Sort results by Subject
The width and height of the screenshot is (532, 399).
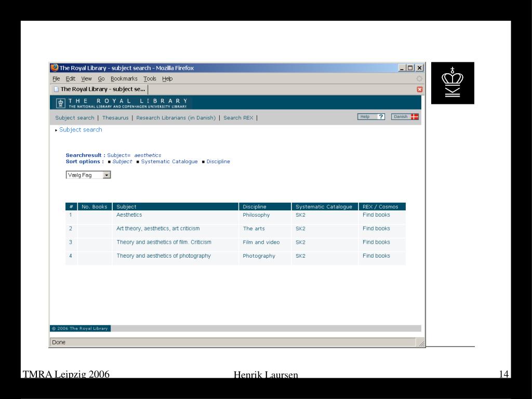[x=122, y=162]
